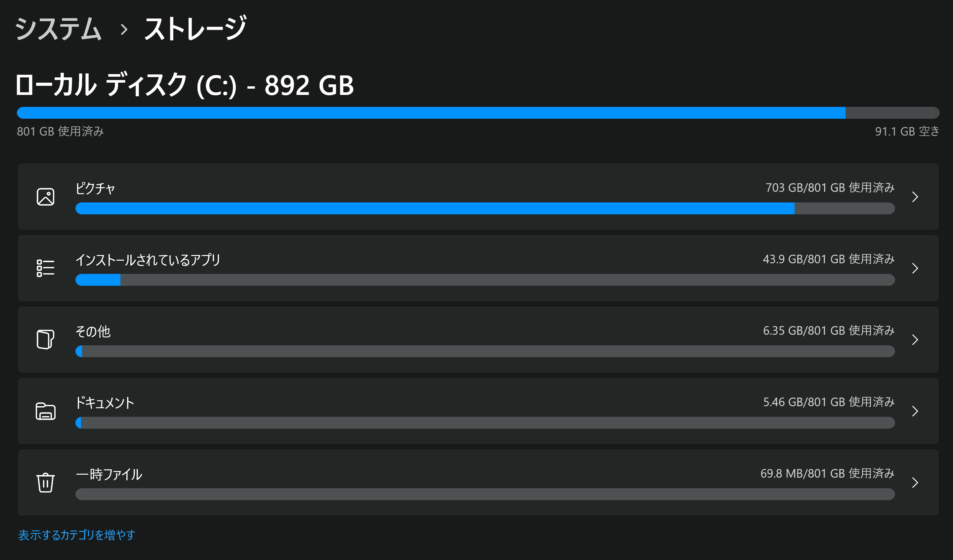Screen dimensions: 953x560
Task: Click the その他 (Other) files icon
Action: click(45, 339)
